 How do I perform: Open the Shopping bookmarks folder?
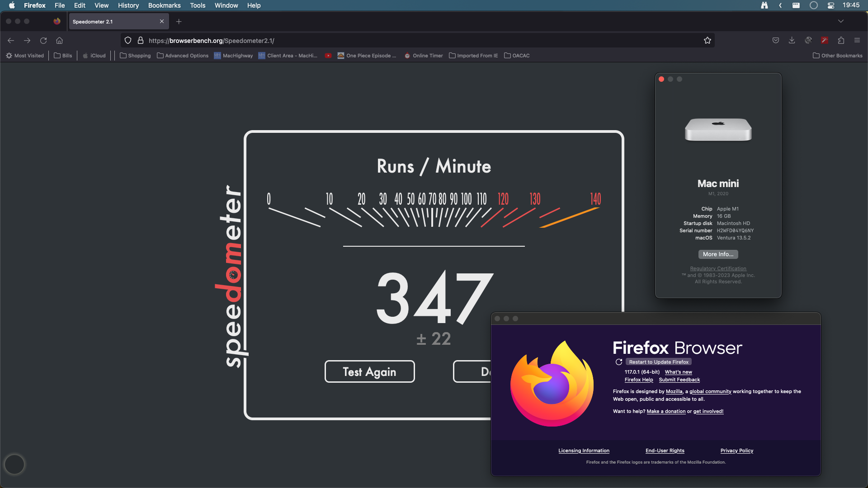point(135,56)
